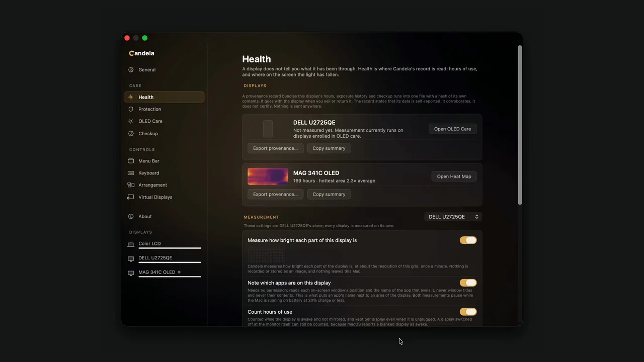The image size is (644, 362).
Task: Copy summary for DELL U2725QE
Action: (329, 148)
